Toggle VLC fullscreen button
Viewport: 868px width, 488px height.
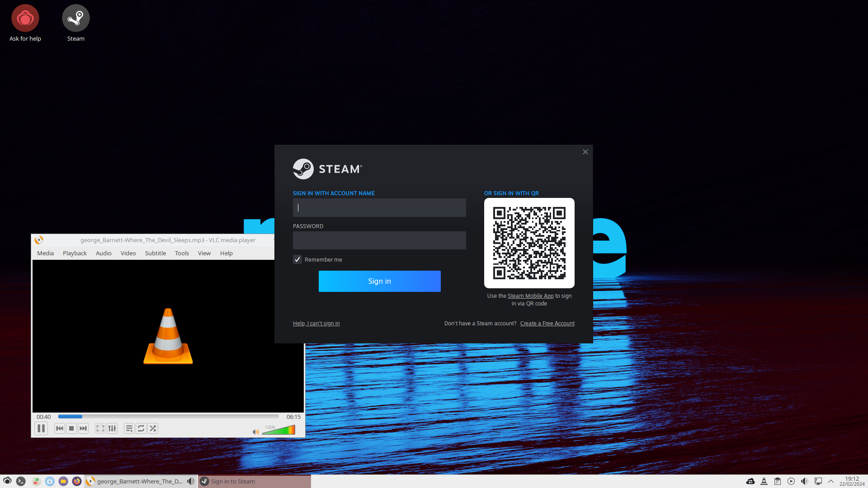pos(100,428)
